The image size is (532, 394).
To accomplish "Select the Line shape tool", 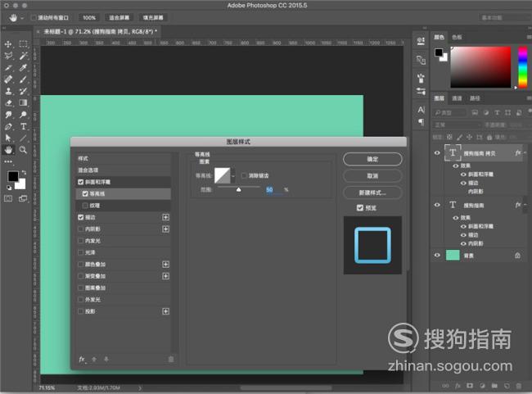I will pos(23,138).
